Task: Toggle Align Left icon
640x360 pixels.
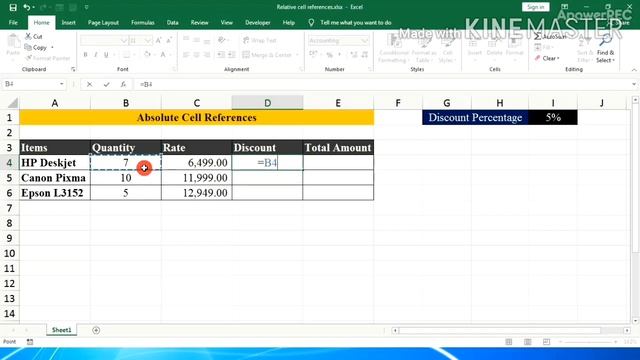Action: point(186,55)
